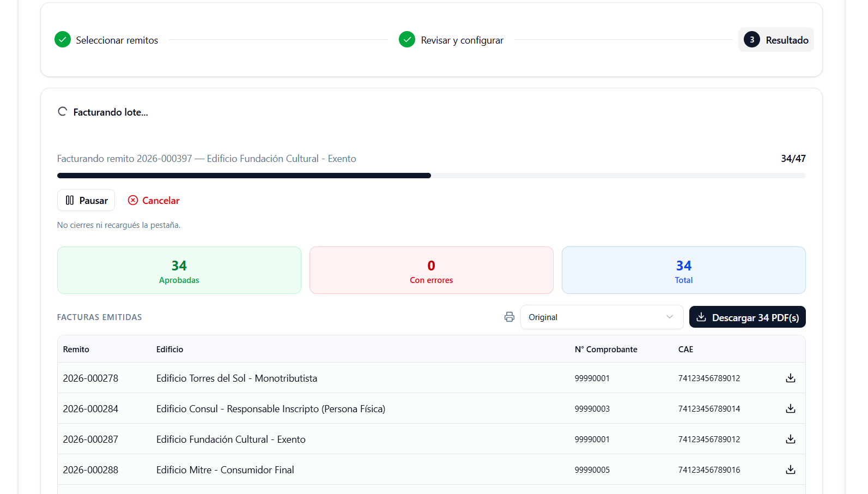Click comprobante number 99990003
The image size is (868, 494).
592,408
